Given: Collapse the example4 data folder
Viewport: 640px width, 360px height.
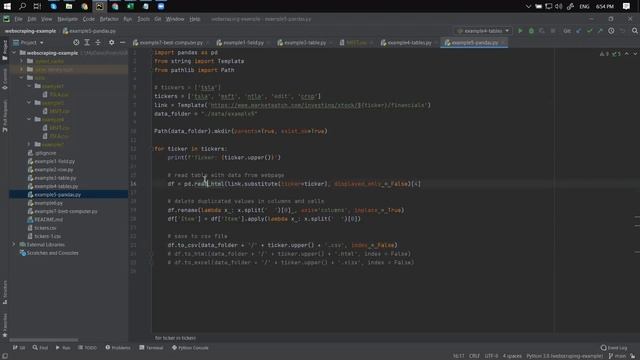Looking at the screenshot, I should click(x=29, y=120).
